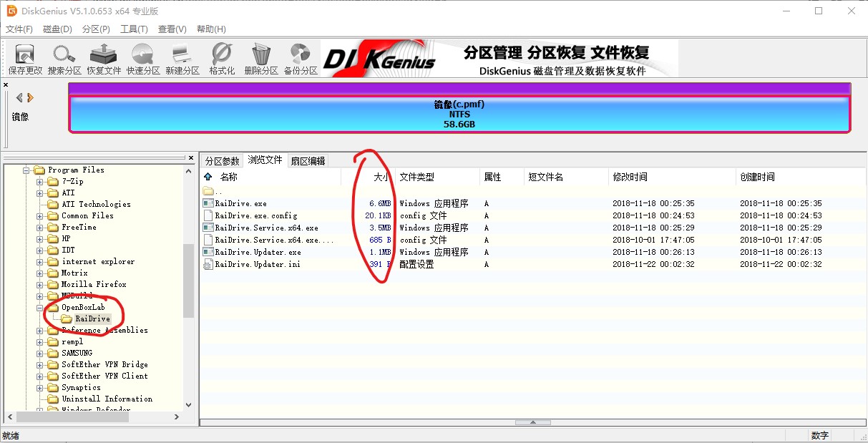Select the ATI Technologies folder

(96, 204)
